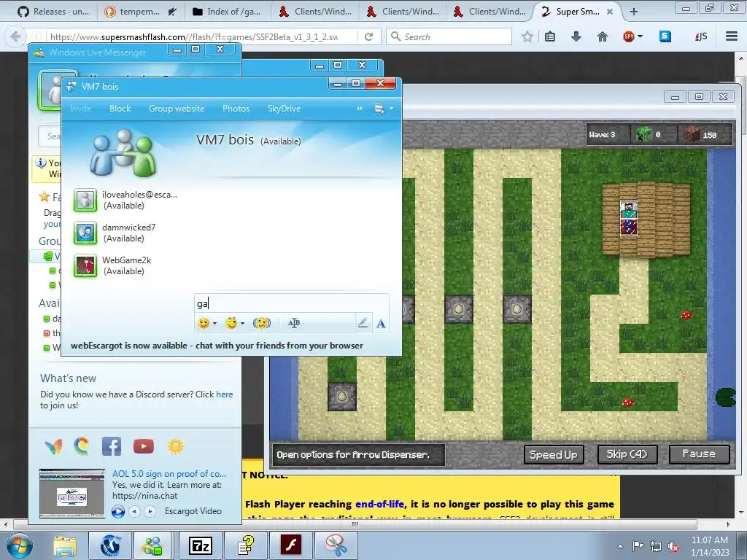The height and width of the screenshot is (560, 747).
Task: Pause the tower defense game
Action: click(x=699, y=454)
